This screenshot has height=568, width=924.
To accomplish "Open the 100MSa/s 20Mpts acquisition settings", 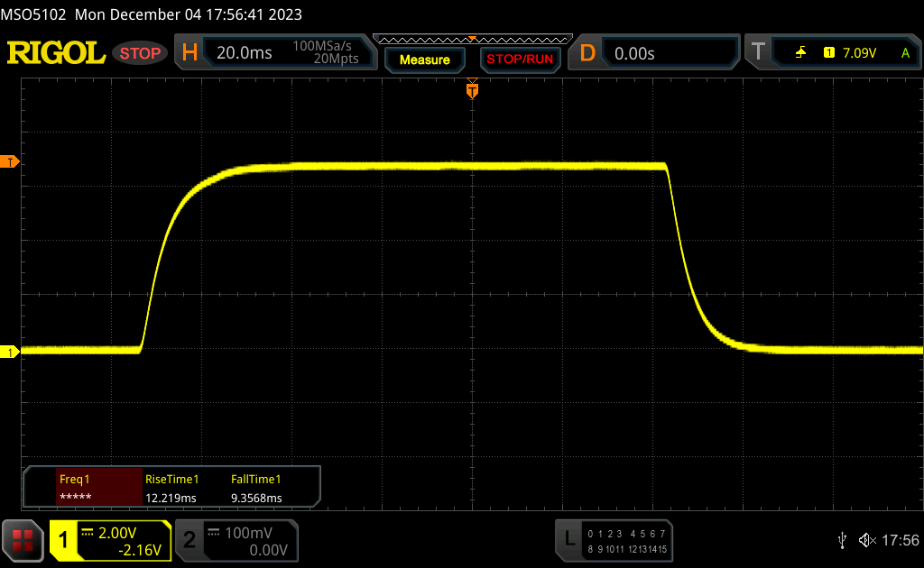I will pyautogui.click(x=325, y=53).
